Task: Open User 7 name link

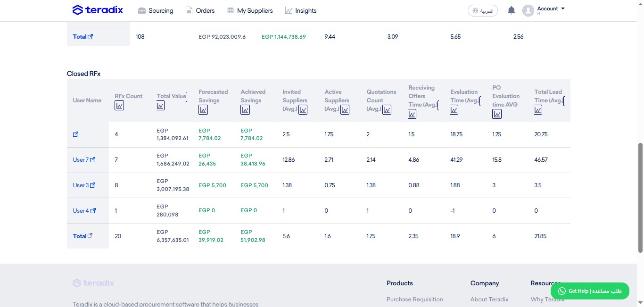Action: click(81, 160)
